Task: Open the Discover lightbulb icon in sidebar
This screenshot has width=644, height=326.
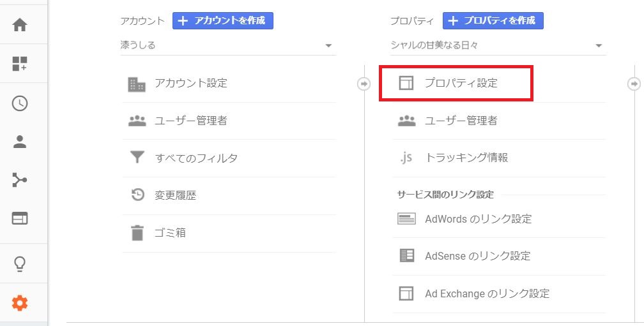Action: [20, 264]
